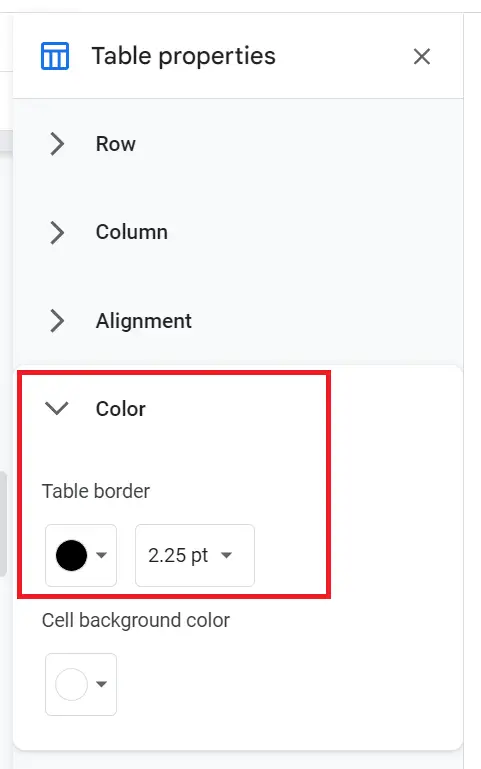This screenshot has width=481, height=769.
Task: Click the document scrollbar on left edge
Action: tap(3, 524)
